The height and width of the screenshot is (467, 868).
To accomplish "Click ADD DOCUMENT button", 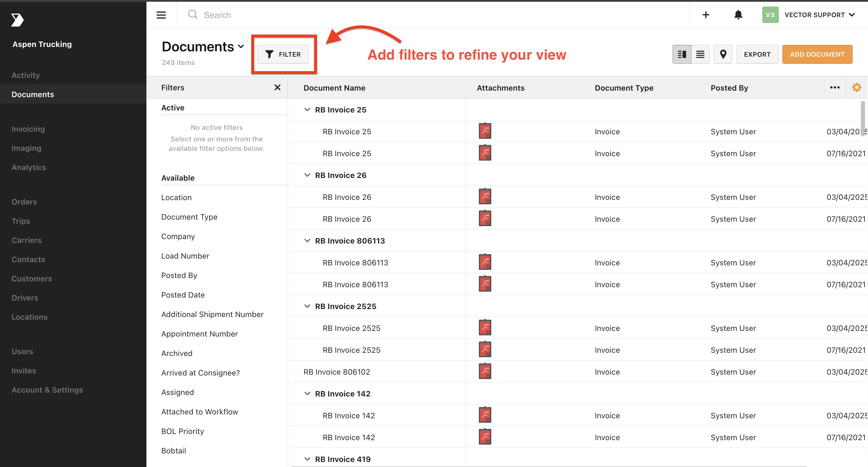I will [x=817, y=54].
